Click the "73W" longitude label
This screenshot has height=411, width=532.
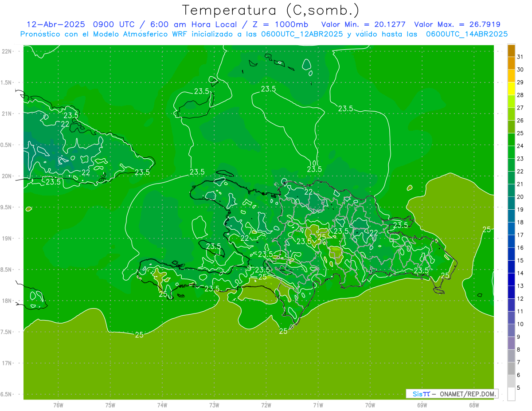214,405
